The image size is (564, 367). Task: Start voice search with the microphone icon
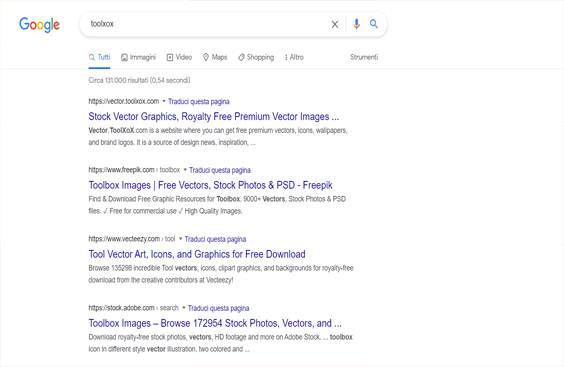(356, 24)
